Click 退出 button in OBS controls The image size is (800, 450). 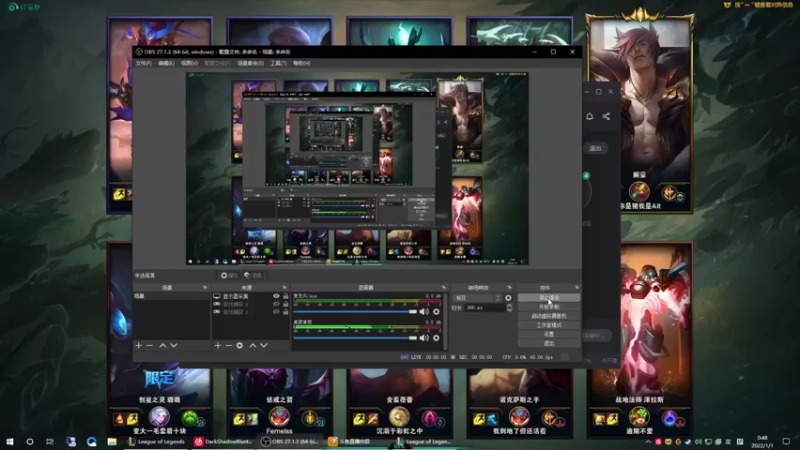coord(549,343)
